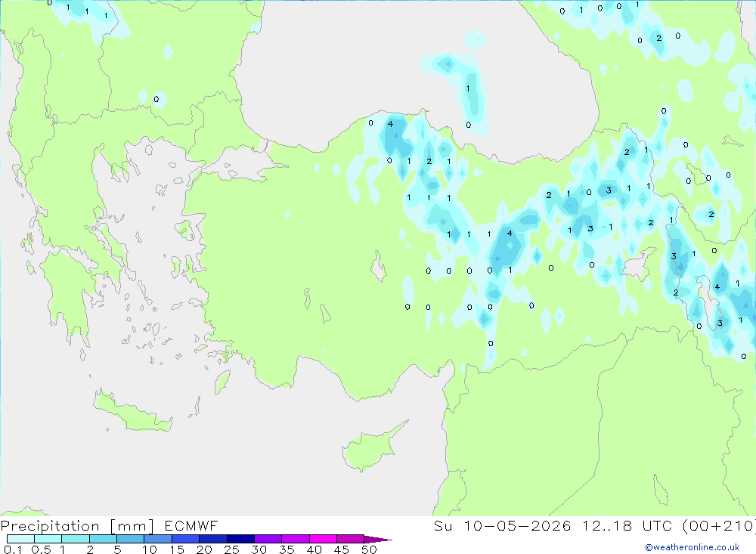This screenshot has height=554, width=756.
Task: Select the 0.5–1 mm legend color box
Action: click(x=48, y=539)
